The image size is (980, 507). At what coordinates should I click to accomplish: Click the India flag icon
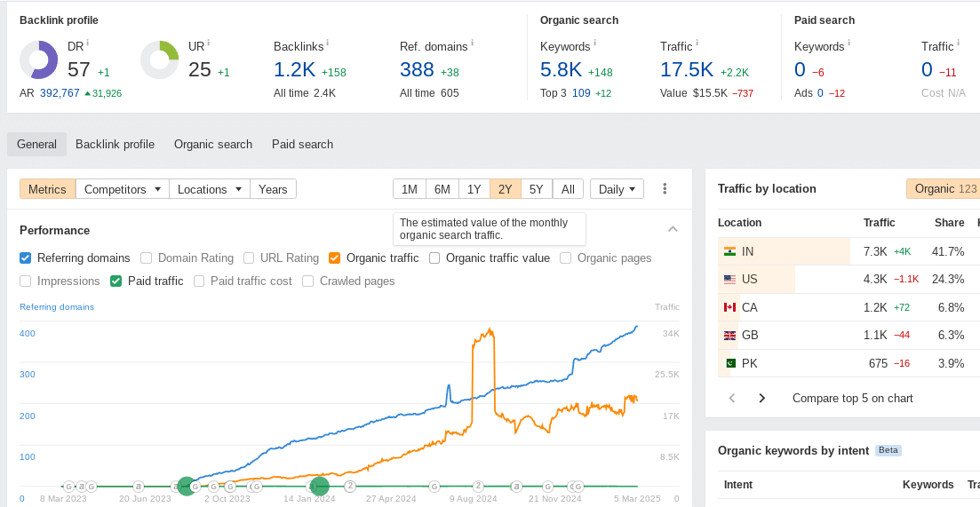pyautogui.click(x=730, y=252)
